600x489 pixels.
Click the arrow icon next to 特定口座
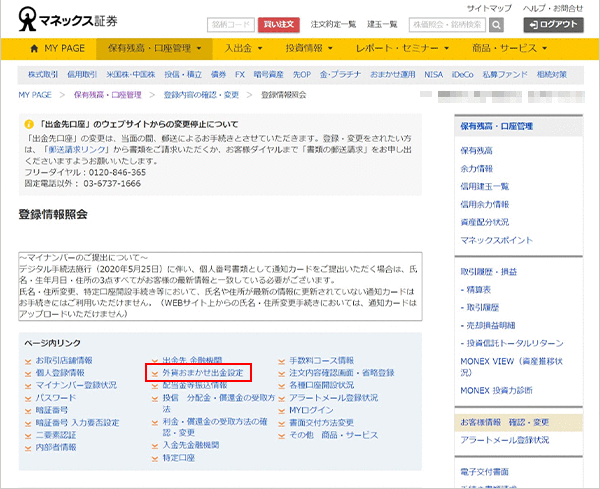[155, 458]
